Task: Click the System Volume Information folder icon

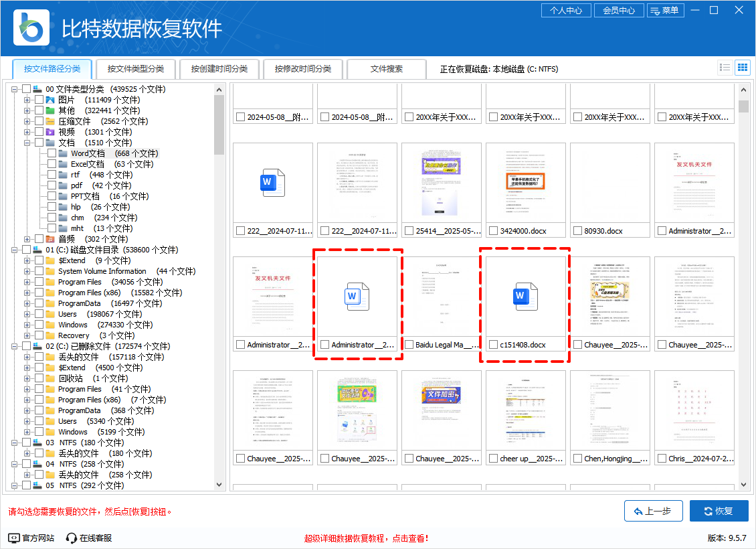Action: click(x=50, y=272)
